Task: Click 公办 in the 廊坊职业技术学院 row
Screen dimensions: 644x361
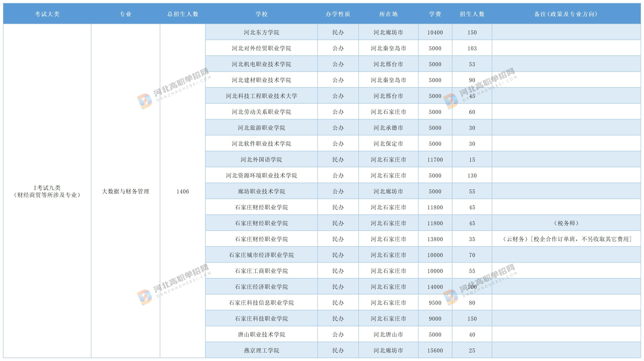Action: pos(338,191)
